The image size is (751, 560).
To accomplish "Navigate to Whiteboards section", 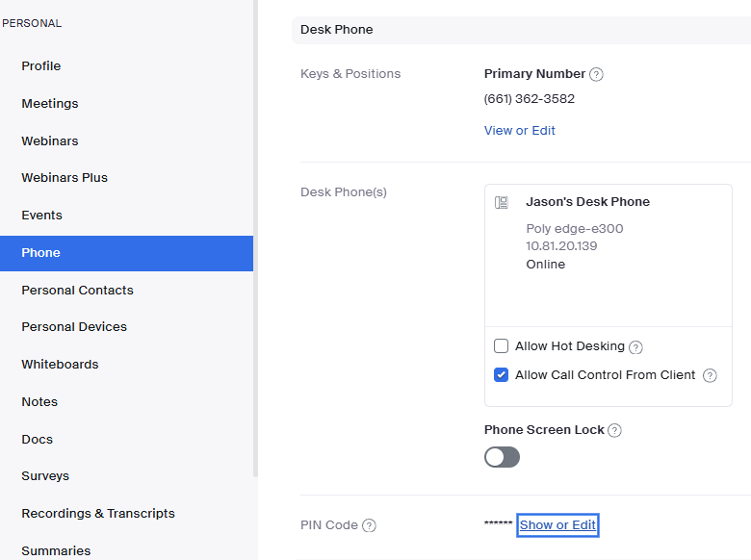I will 60,365.
